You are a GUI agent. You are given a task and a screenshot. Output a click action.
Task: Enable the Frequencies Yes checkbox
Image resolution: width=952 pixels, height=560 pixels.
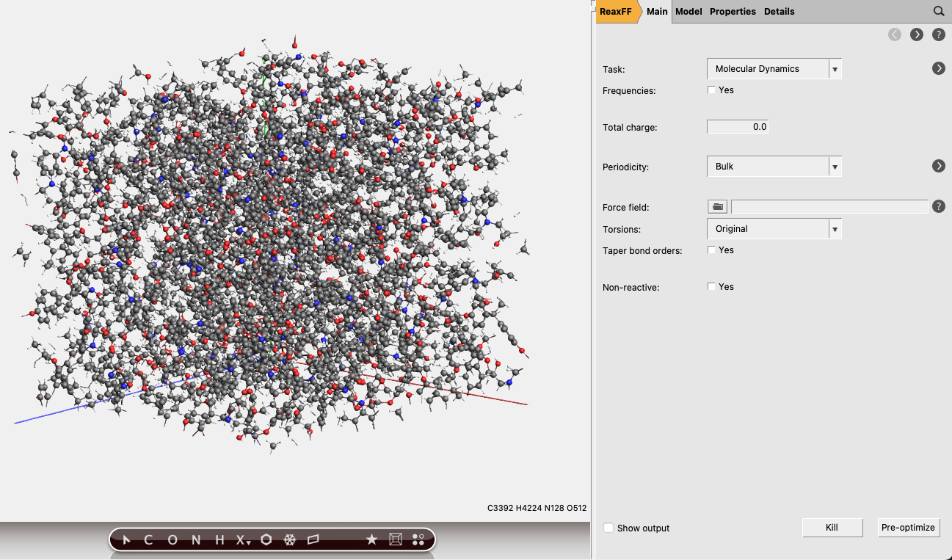[x=711, y=89]
